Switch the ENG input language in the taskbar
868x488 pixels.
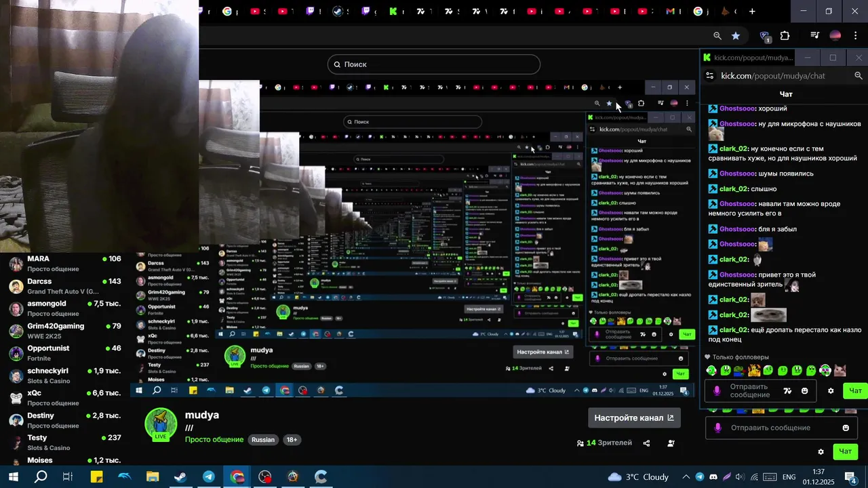coord(789,477)
